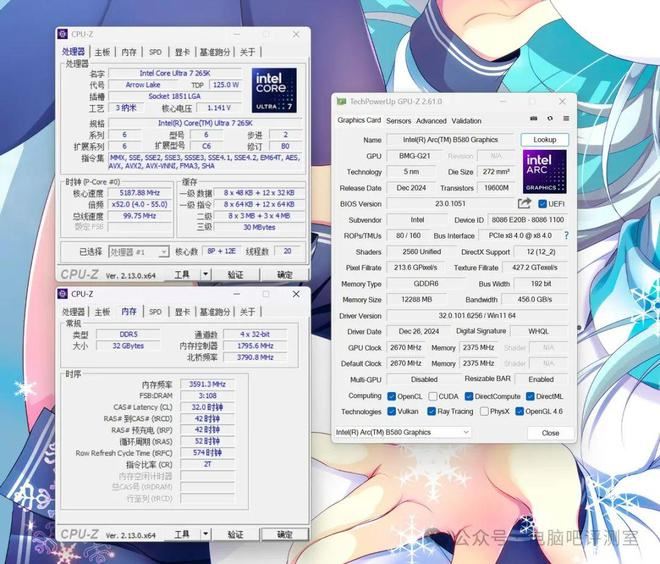Click the Bus Interface question mark
The image size is (660, 564).
pos(566,236)
